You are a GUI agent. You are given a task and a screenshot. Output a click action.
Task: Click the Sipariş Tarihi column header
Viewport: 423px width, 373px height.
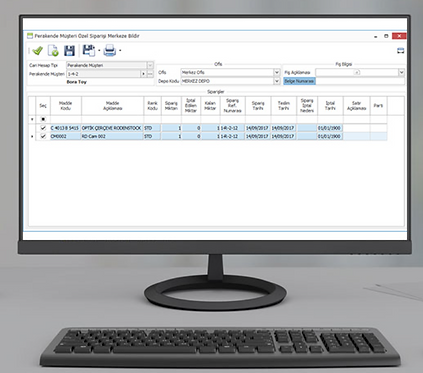258,106
